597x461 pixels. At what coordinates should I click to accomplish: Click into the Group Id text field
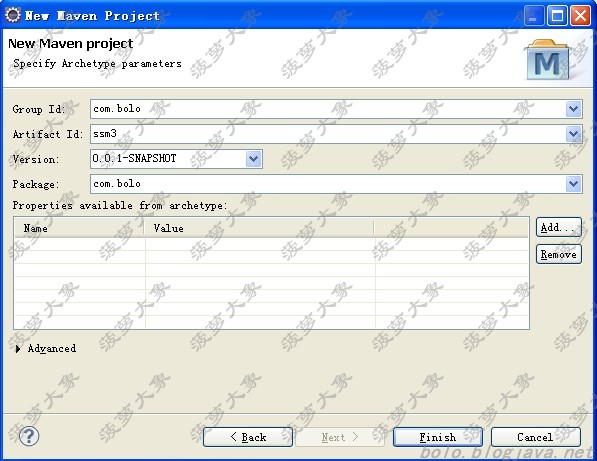point(328,109)
